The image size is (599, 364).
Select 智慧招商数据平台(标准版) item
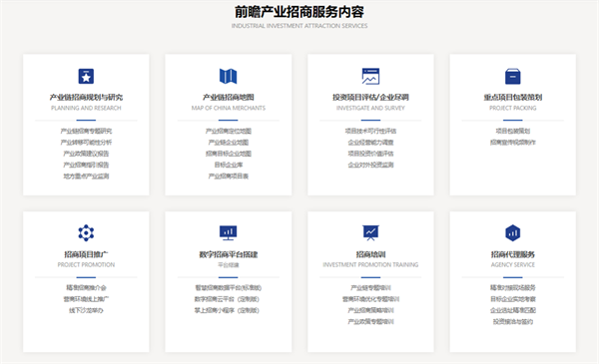tap(228, 288)
